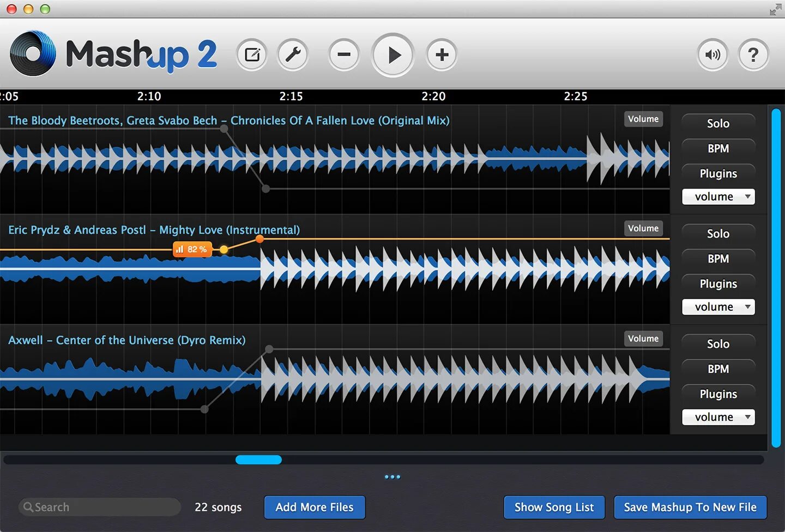Click lower volume envelope point on Axwell track
The height and width of the screenshot is (532, 785).
[x=204, y=409]
